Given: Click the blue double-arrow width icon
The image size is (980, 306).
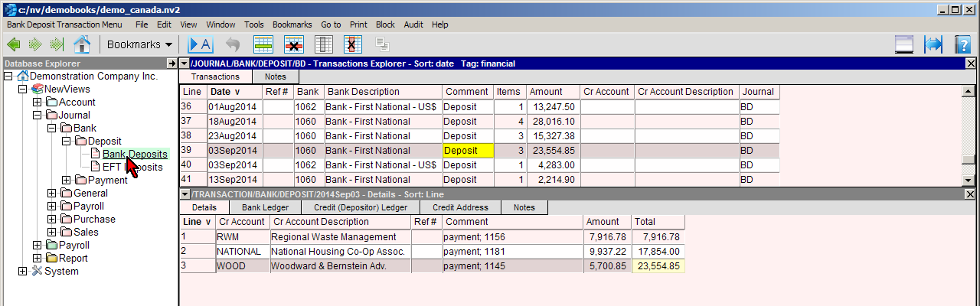Looking at the screenshot, I should point(933,44).
